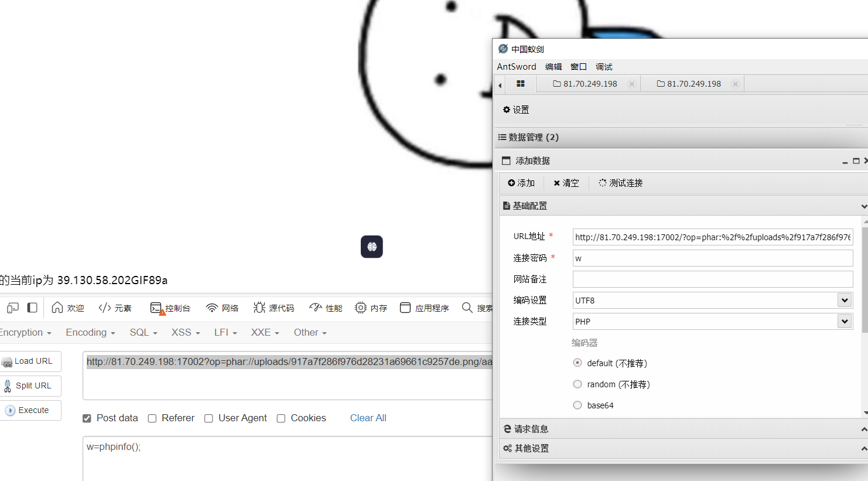Open the 性能 performance tab
The image size is (868, 481).
[326, 308]
